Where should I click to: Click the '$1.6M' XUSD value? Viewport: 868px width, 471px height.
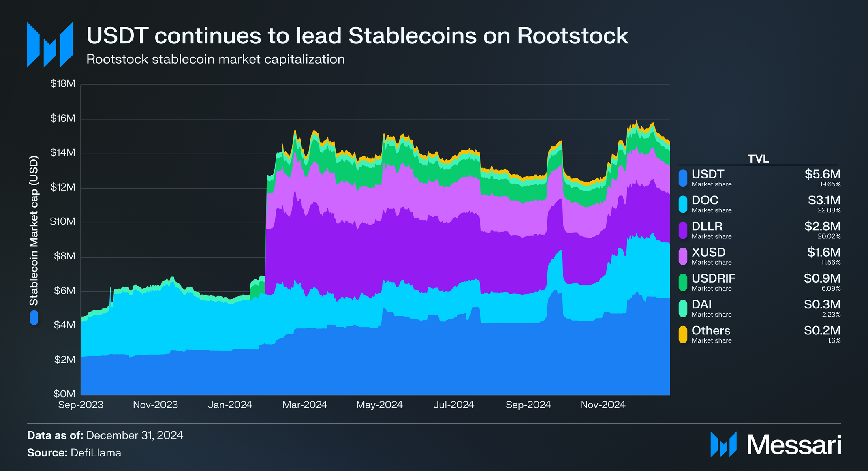pos(824,252)
